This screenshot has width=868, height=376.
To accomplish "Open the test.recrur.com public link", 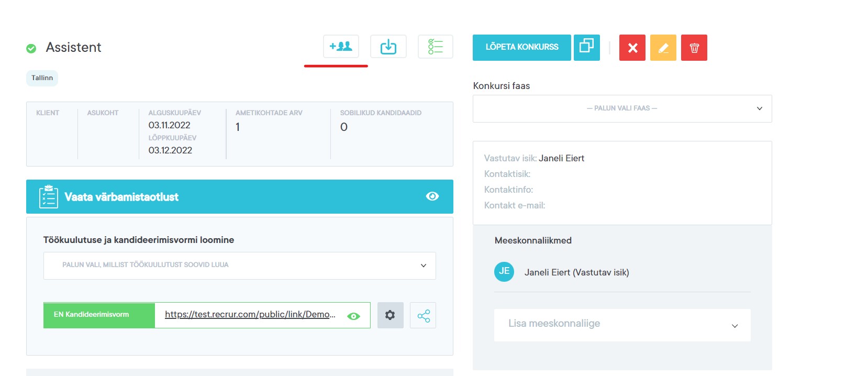I will coord(250,315).
